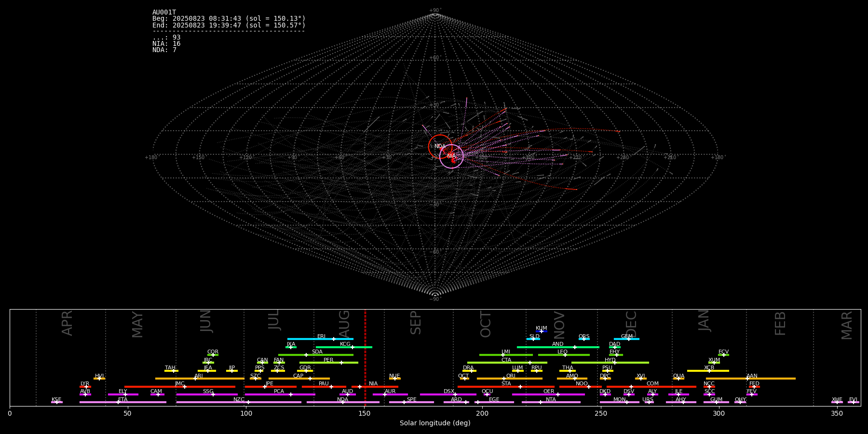Viewport: 868px width, 434px height.
Task: Click the NDA pink timeline bar
Action: coord(343,402)
